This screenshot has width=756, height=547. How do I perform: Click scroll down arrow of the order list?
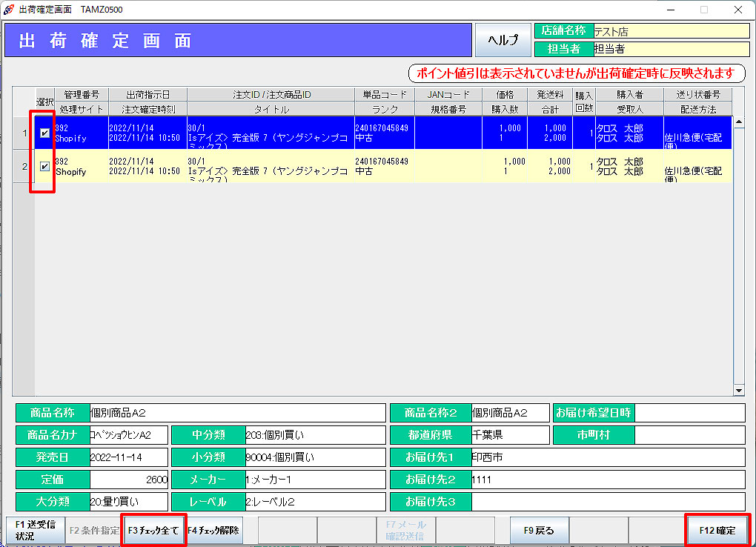coord(738,390)
